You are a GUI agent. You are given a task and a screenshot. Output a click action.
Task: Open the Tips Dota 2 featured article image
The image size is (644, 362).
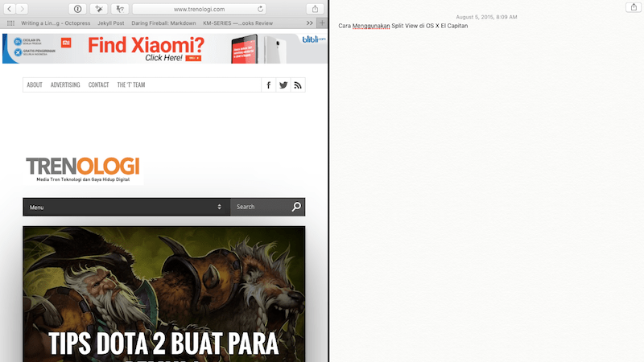coord(164,294)
